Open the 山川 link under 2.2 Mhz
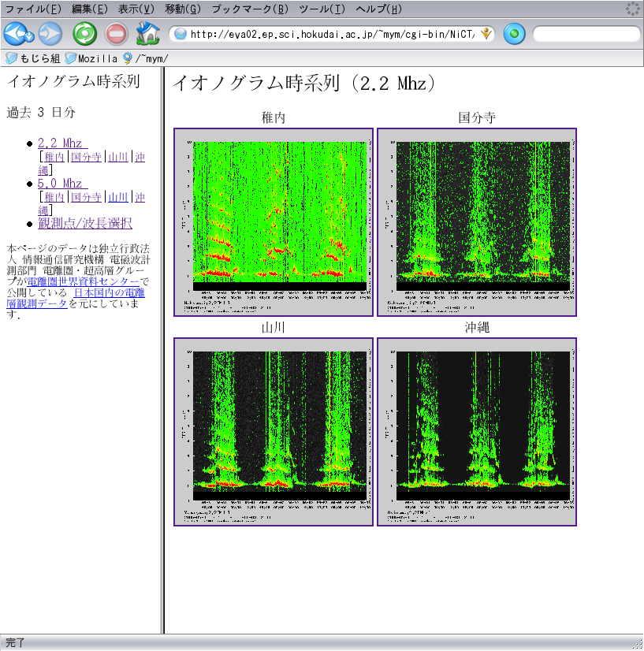This screenshot has width=644, height=651. click(118, 157)
